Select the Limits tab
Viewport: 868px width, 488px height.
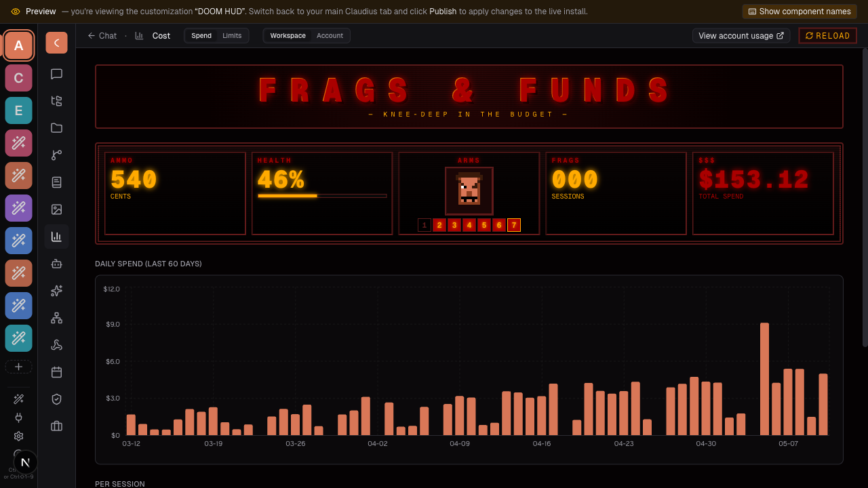pos(232,36)
